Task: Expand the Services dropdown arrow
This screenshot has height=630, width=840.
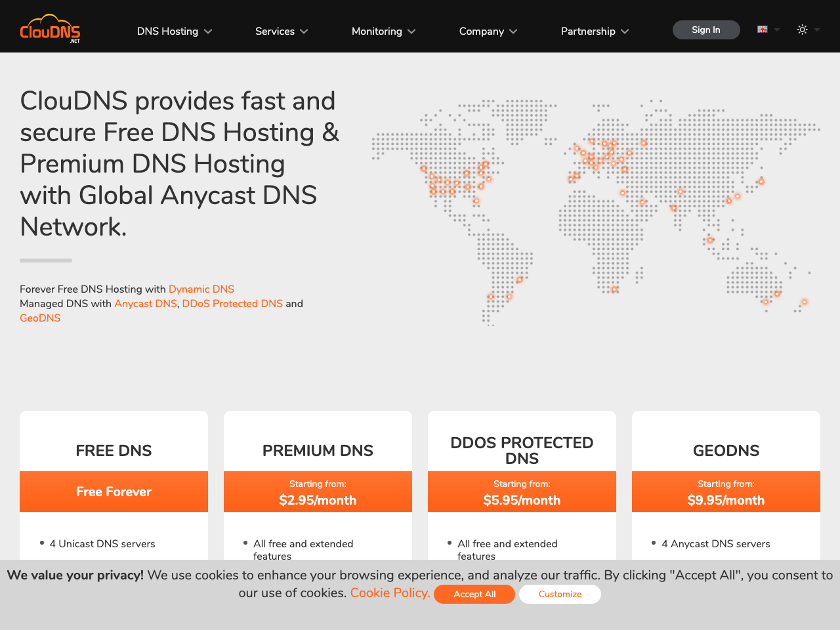Action: [x=304, y=31]
